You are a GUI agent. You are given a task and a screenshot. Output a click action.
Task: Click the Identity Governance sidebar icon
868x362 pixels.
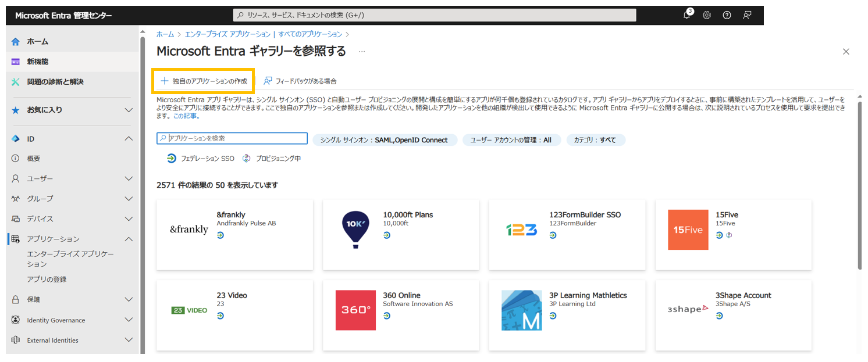pyautogui.click(x=16, y=320)
